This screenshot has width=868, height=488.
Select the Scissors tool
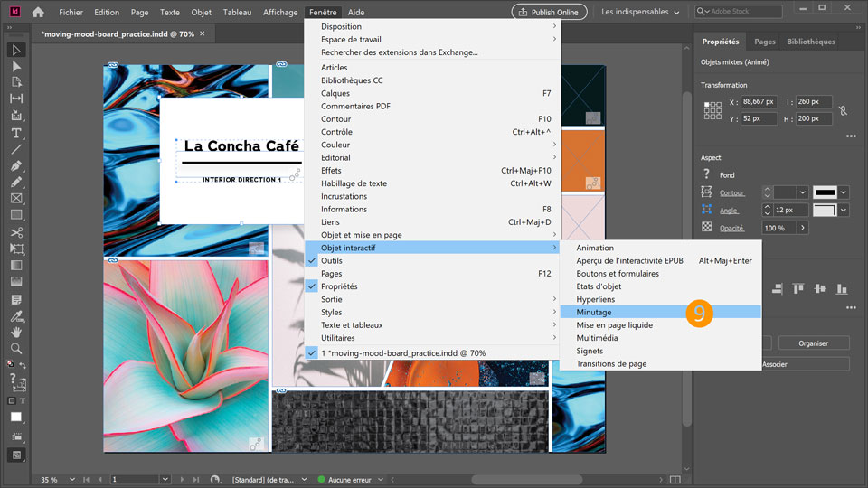(16, 232)
